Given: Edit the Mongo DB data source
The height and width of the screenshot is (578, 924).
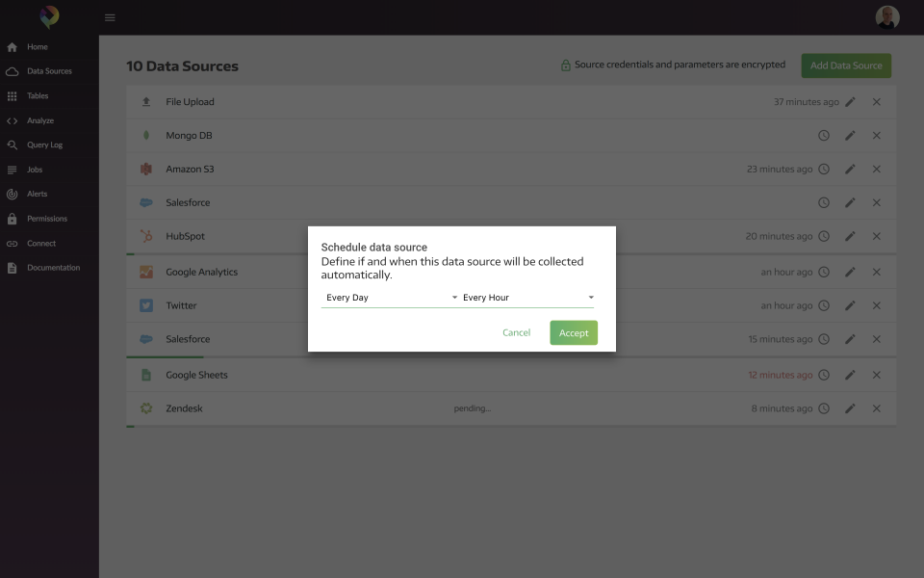Looking at the screenshot, I should (x=850, y=136).
